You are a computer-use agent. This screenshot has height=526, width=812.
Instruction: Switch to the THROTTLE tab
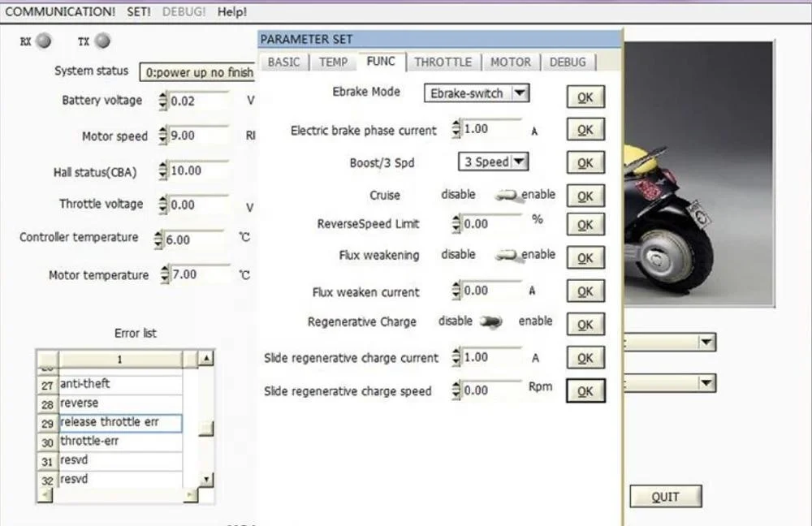443,62
